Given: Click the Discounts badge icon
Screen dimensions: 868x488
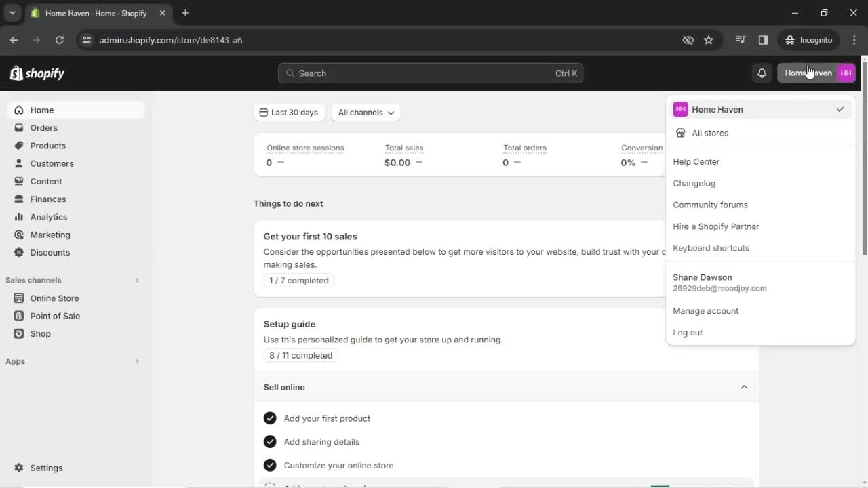Looking at the screenshot, I should (x=19, y=252).
